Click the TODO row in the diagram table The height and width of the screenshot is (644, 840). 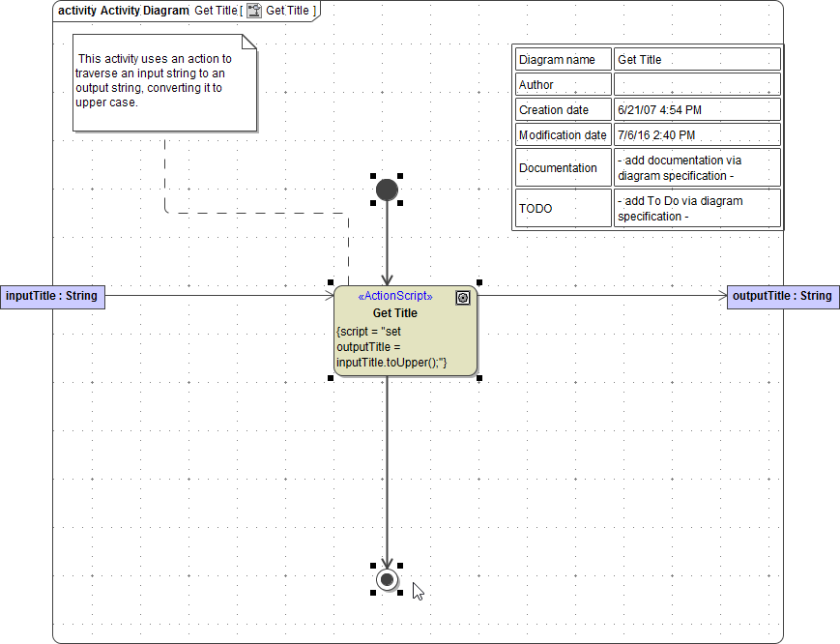[x=536, y=208]
